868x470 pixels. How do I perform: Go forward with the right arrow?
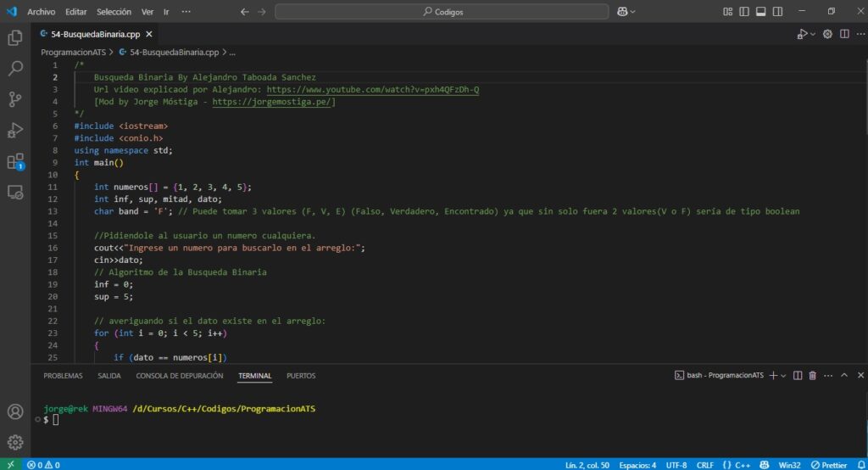(261, 12)
